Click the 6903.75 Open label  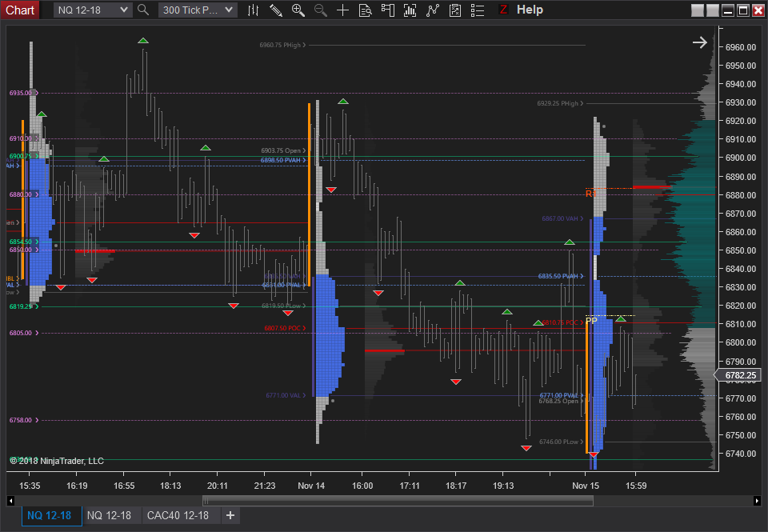(x=283, y=150)
